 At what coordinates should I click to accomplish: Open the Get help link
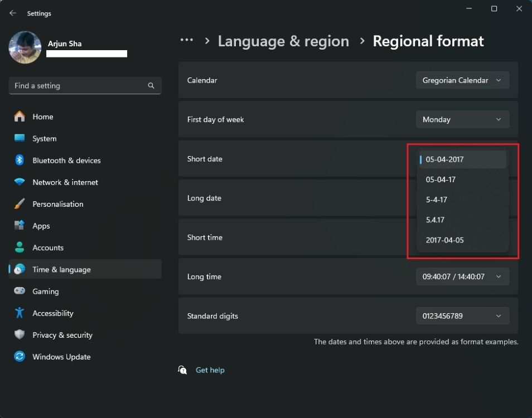pos(210,370)
